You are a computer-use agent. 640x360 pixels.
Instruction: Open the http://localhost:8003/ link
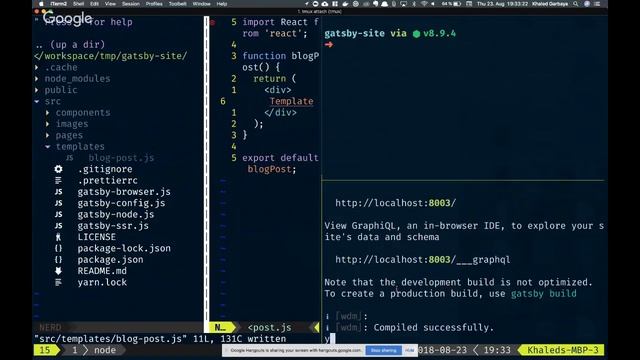(x=396, y=203)
